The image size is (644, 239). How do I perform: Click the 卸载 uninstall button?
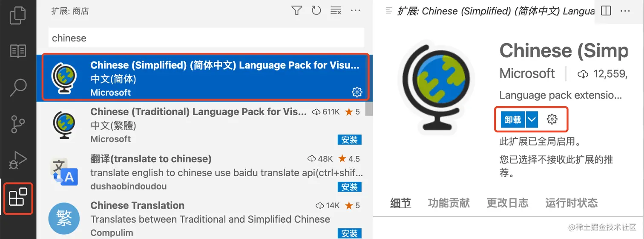513,120
